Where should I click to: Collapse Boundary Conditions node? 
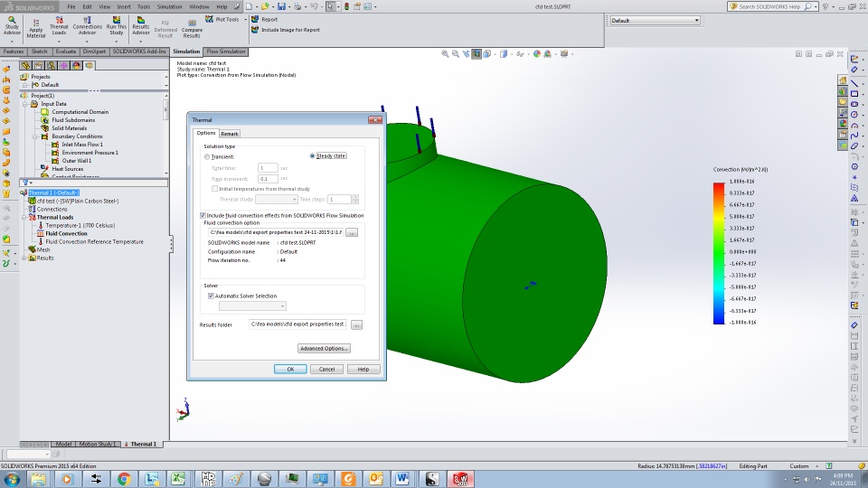35,136
